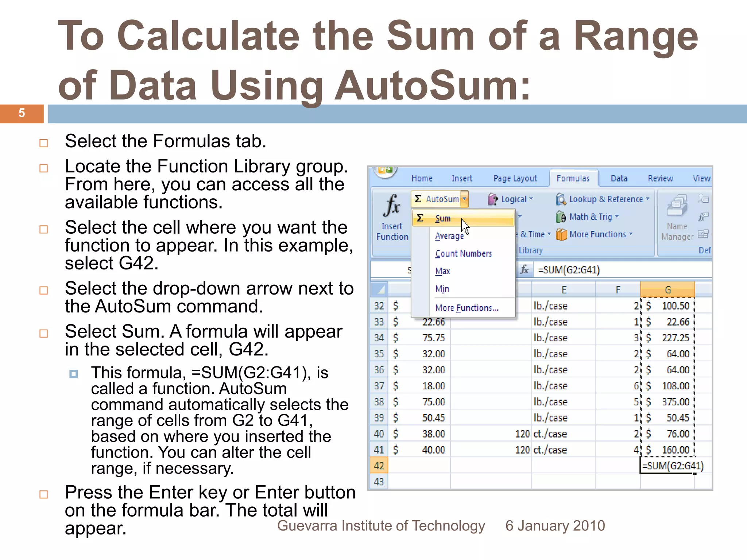Click the Insert Function fx icon
Viewport: 747px width, 560px height.
pos(392,206)
